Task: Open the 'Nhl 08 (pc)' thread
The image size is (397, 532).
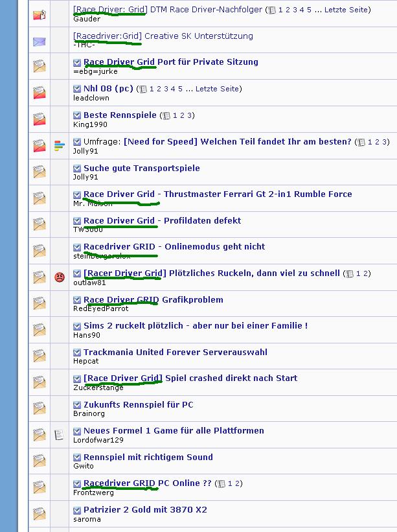Action: [108, 89]
